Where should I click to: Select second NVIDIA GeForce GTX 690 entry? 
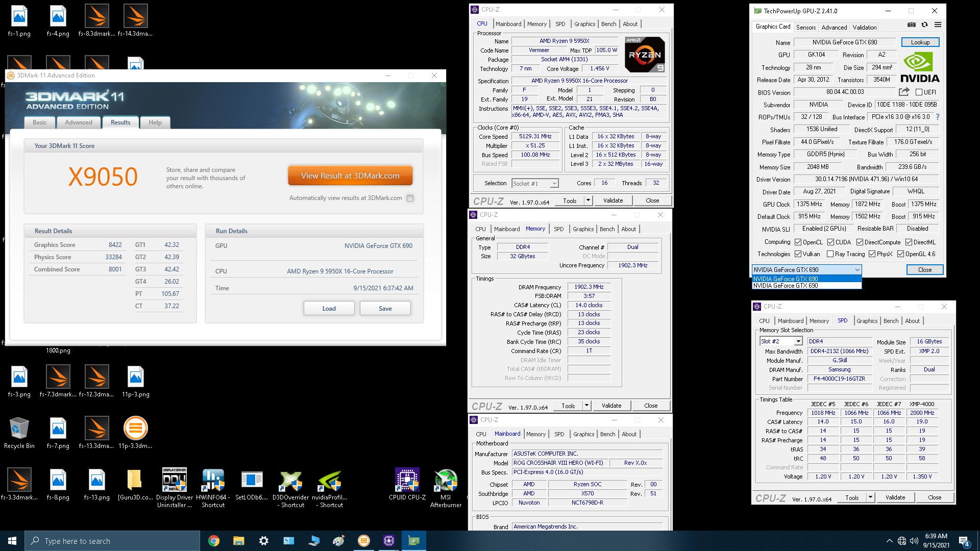click(x=806, y=286)
